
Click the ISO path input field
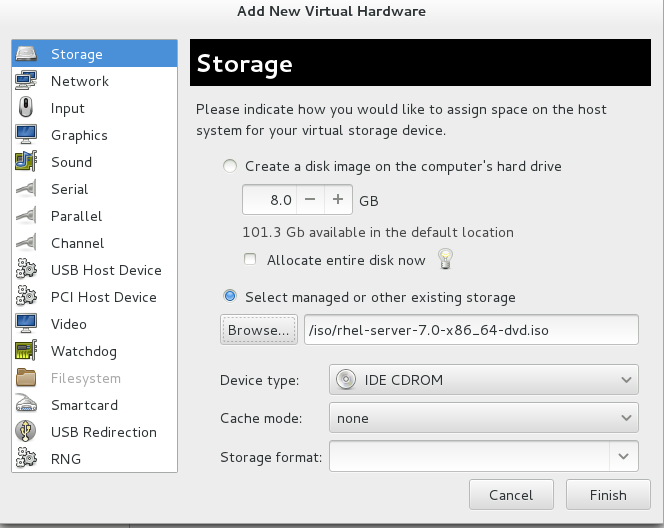click(471, 330)
